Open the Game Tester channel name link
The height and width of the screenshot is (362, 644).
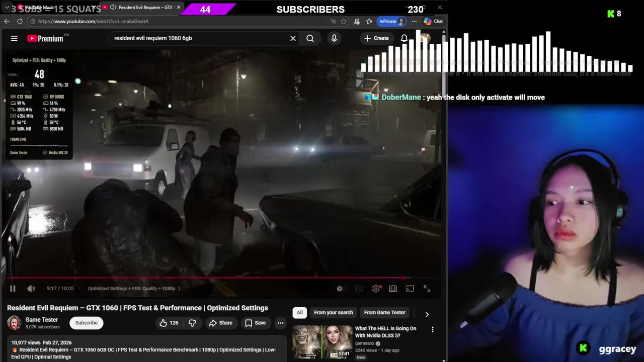[x=42, y=320]
